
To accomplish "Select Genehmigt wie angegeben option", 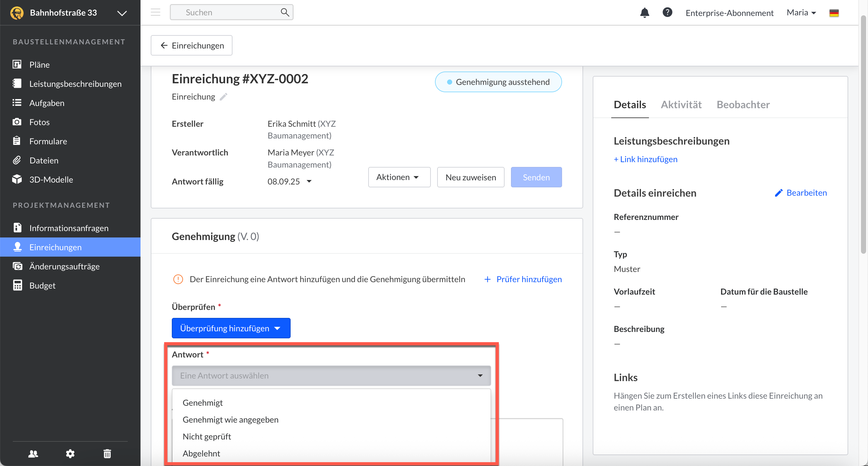I will click(x=231, y=419).
